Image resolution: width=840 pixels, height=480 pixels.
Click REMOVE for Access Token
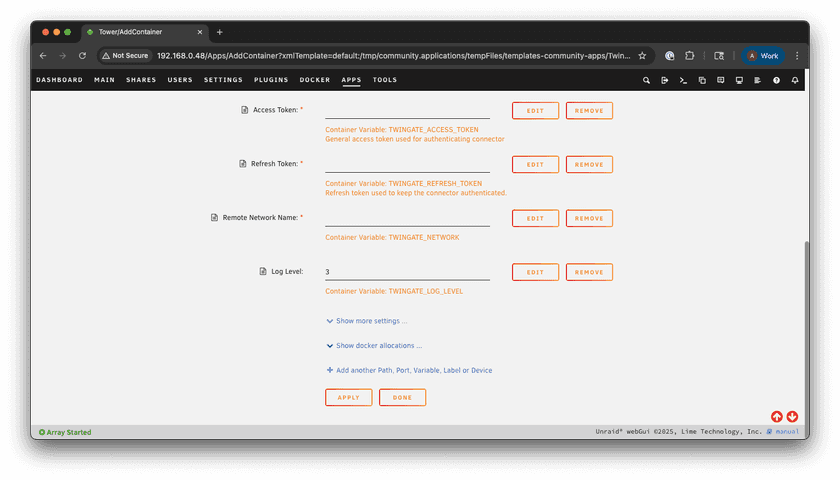click(x=589, y=110)
